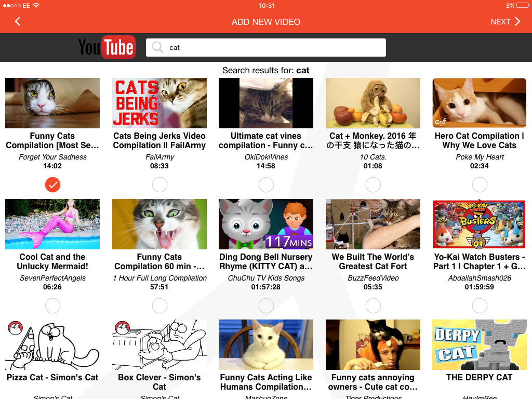Image resolution: width=532 pixels, height=399 pixels.
Task: Open Cat + Monkey banana thumbnail
Action: pyautogui.click(x=373, y=103)
